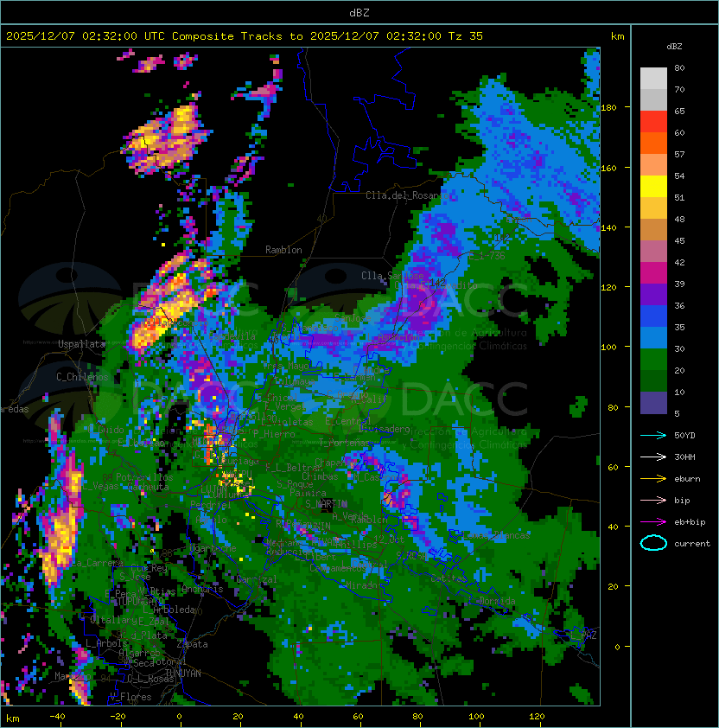The height and width of the screenshot is (728, 719).
Task: Click the 'TUNUYAN' place label
Action: (183, 674)
